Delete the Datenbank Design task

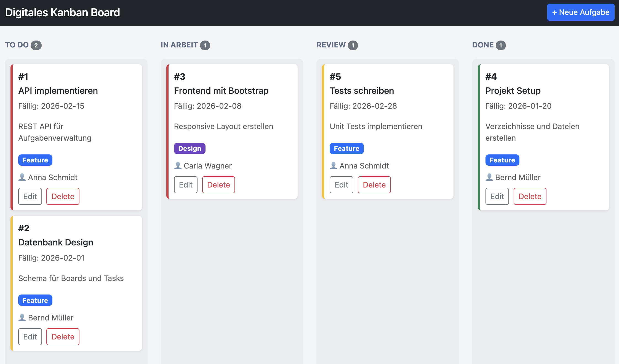63,337
